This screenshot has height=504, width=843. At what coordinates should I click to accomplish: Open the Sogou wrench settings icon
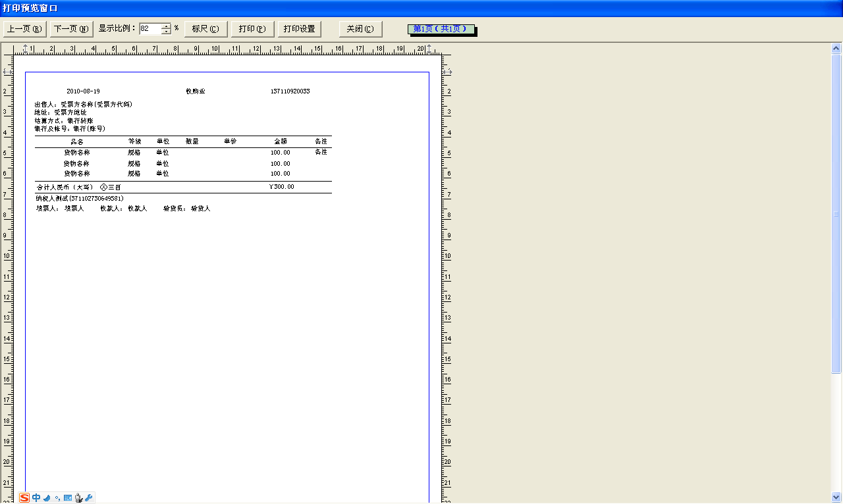(89, 497)
